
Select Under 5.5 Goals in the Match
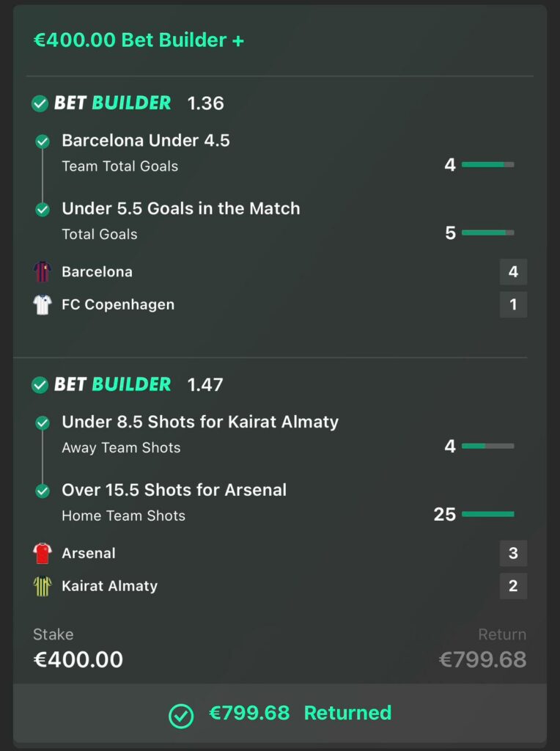pos(181,209)
